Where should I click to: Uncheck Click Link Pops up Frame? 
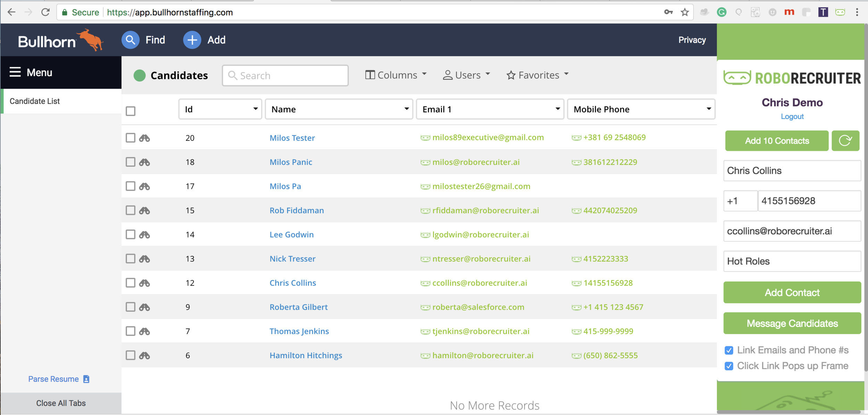click(x=729, y=366)
